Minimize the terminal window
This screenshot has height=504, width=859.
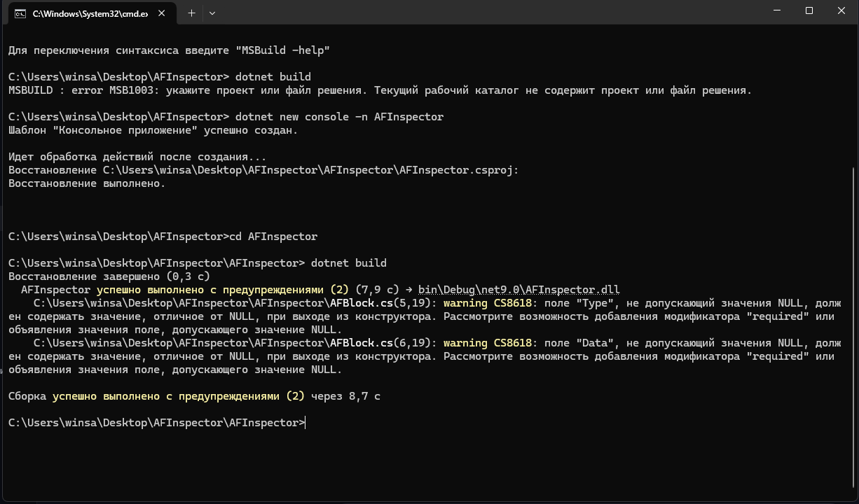click(x=778, y=11)
